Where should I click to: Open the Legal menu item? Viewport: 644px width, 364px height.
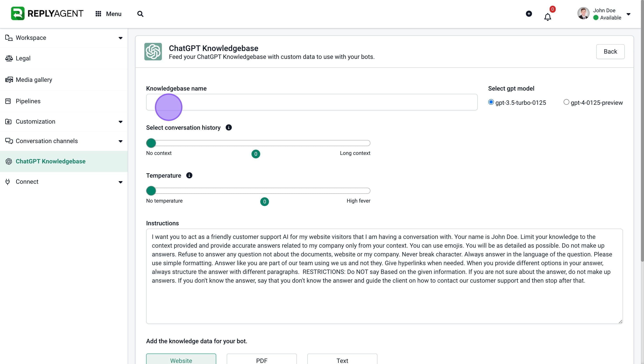[64, 58]
